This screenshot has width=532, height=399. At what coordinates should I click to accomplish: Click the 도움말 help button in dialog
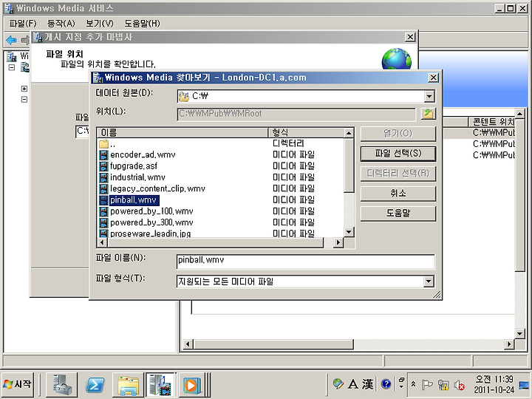398,213
